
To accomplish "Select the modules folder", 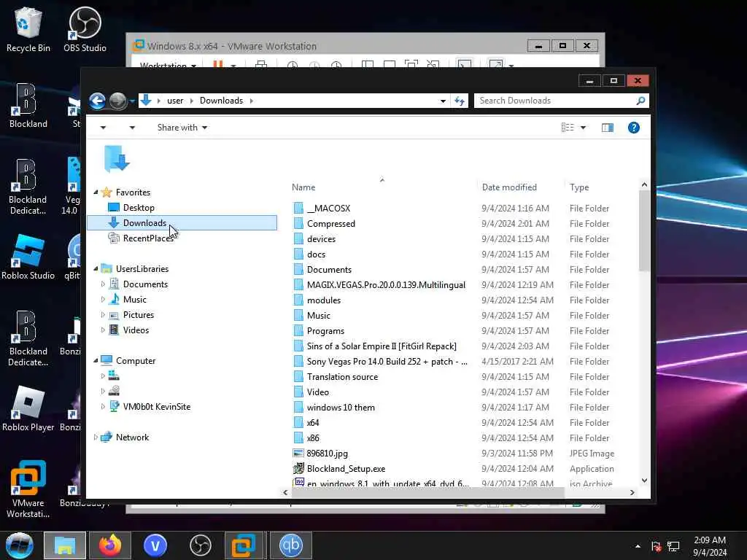I will (x=323, y=300).
